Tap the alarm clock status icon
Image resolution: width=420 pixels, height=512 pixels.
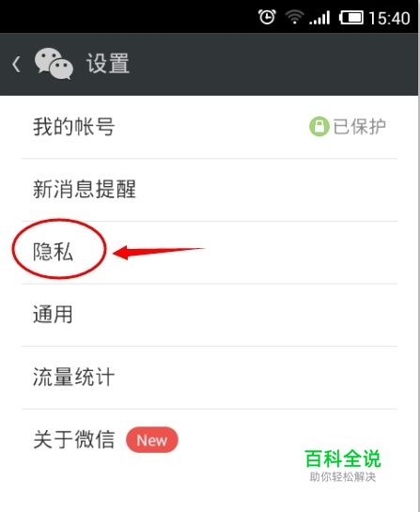point(267,17)
